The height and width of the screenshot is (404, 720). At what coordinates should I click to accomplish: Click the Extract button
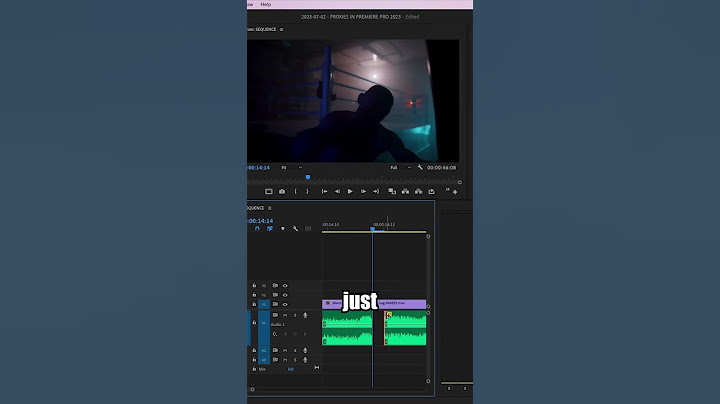pos(418,191)
